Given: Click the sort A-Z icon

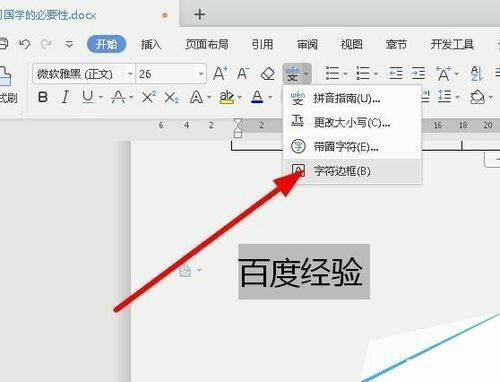Looking at the screenshot, I should 477,73.
